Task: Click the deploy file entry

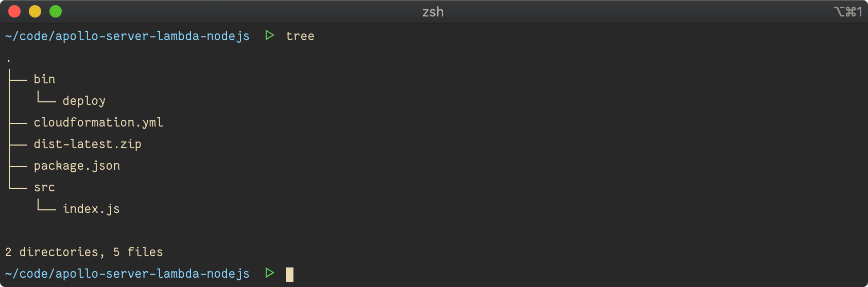Action: pos(84,101)
